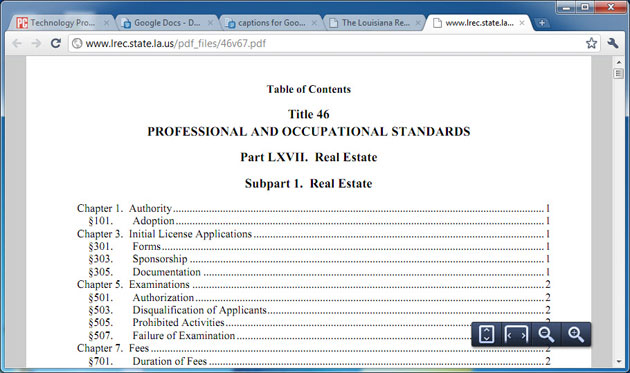This screenshot has height=373, width=630.
Task: Click the scrollbar down arrow
Action: coord(619,361)
